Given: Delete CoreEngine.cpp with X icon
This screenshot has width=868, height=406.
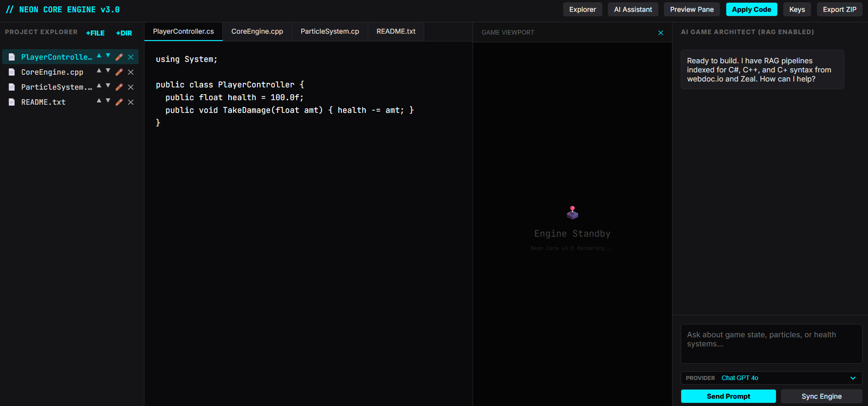Looking at the screenshot, I should tap(131, 72).
